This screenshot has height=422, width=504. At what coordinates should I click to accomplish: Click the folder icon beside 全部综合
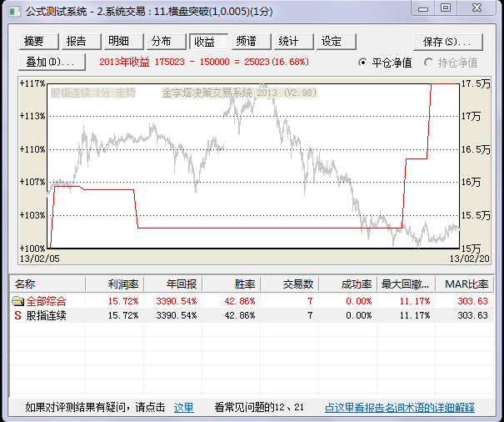coord(18,301)
